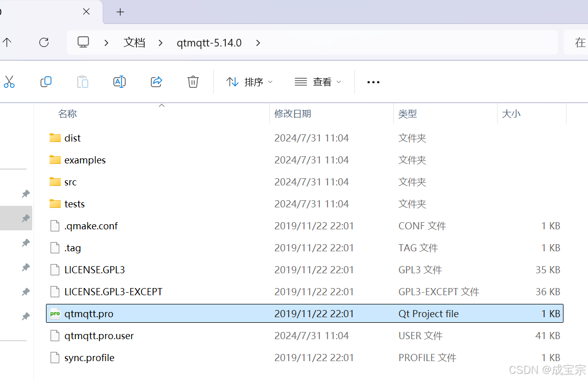
Task: Click the USER 文件 type cell
Action: tap(420, 336)
